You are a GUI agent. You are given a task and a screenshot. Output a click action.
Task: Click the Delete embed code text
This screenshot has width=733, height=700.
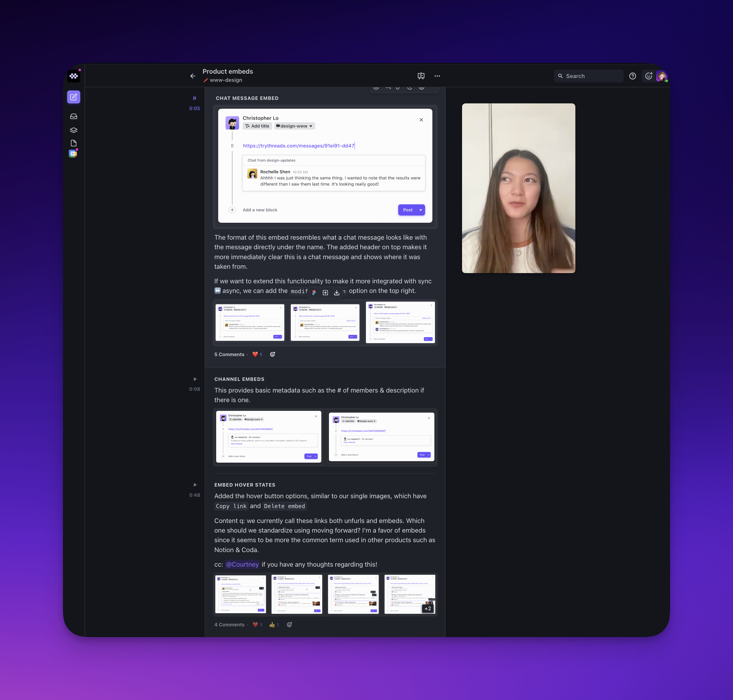(285, 506)
